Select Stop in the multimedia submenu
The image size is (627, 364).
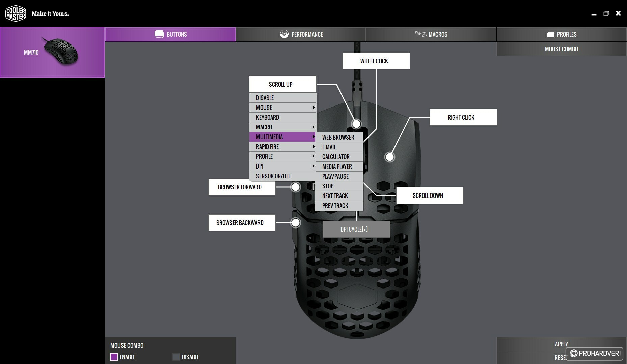point(339,186)
